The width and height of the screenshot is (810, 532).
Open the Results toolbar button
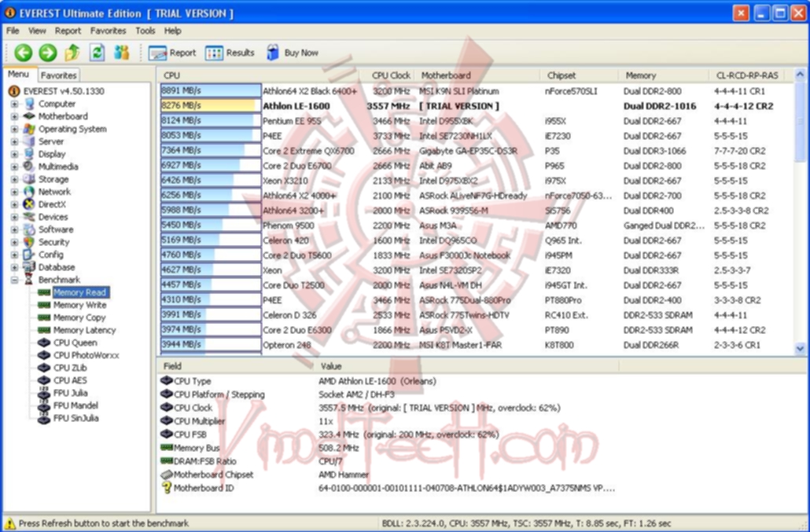[x=230, y=53]
